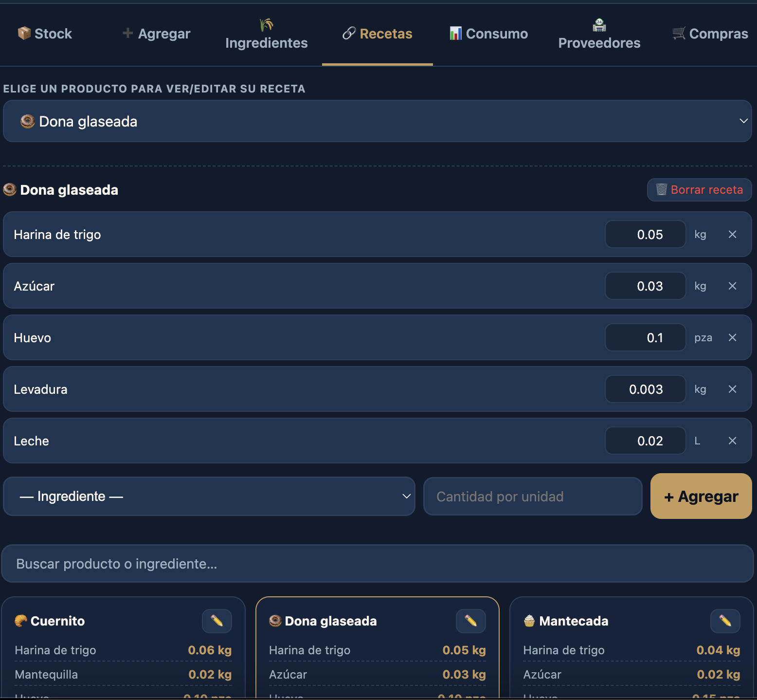The height and width of the screenshot is (700, 757).
Task: Click the Cuernito card title
Action: click(57, 621)
